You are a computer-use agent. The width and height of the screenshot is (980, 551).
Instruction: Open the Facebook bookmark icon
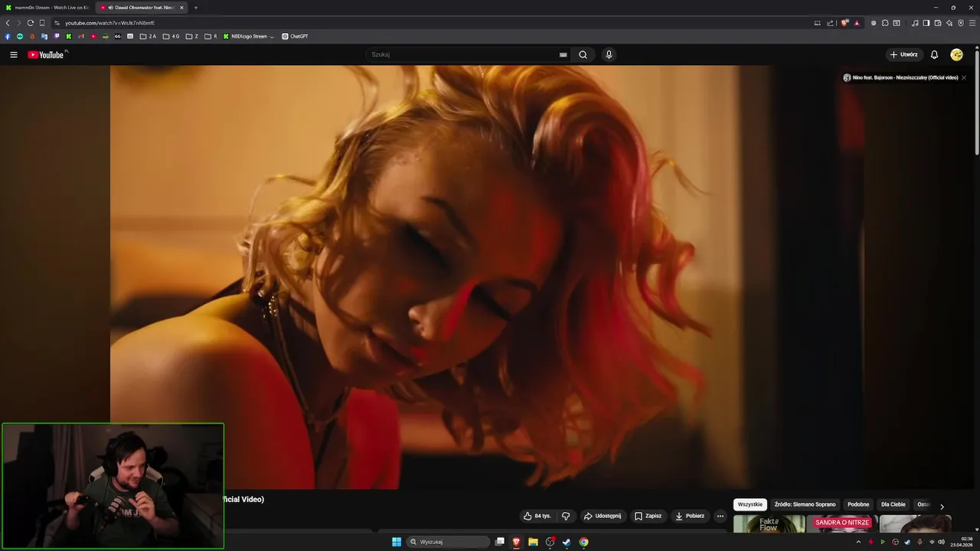[x=8, y=36]
